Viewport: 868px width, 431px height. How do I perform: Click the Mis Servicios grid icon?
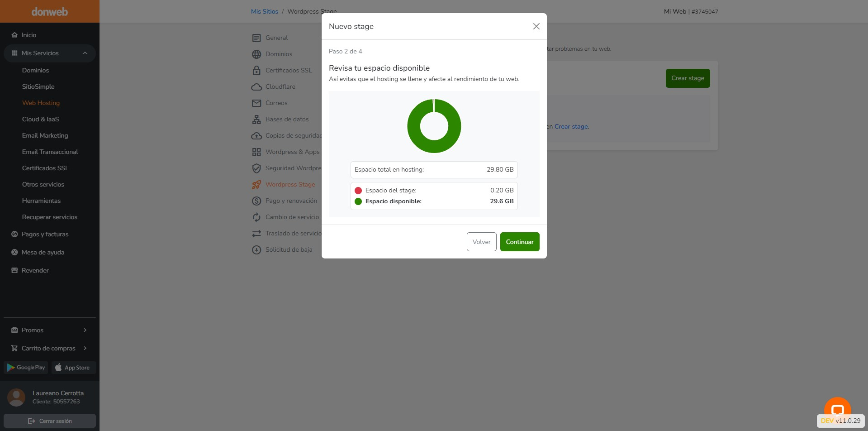[x=14, y=53]
